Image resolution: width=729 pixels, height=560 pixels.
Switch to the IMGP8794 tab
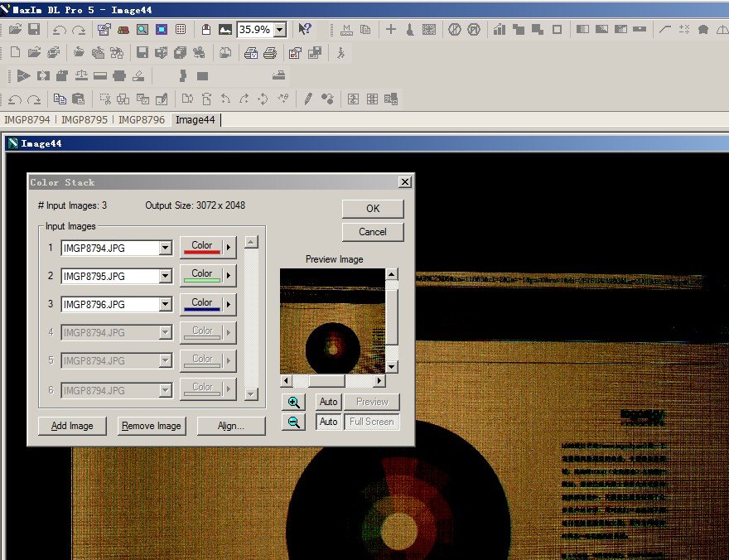click(27, 120)
